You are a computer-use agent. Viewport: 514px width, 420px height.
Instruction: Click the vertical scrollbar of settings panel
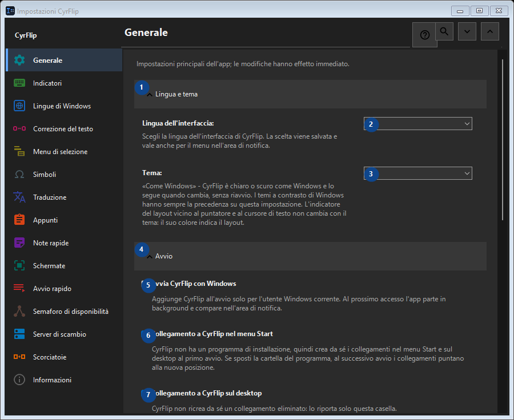[503, 140]
